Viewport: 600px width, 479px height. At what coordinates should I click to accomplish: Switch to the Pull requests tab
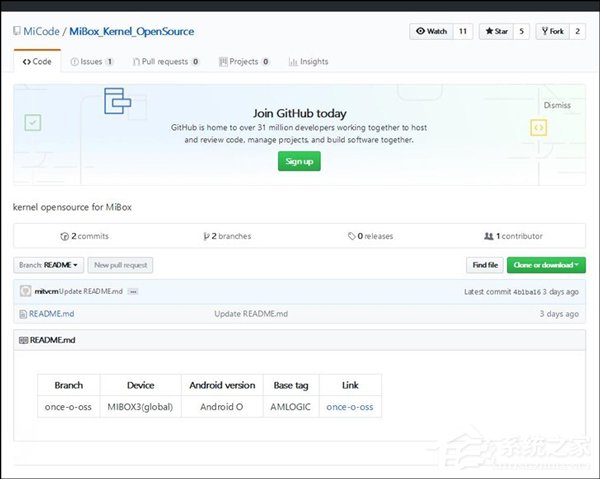163,62
